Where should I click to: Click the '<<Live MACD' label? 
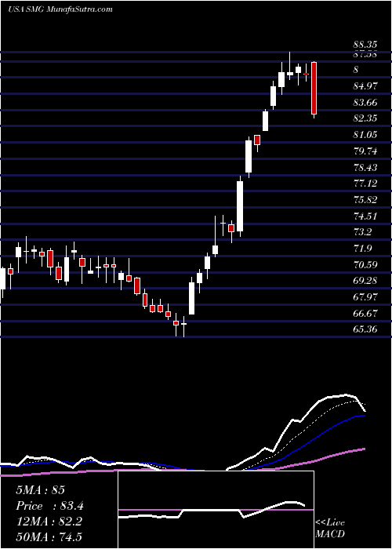pyautogui.click(x=330, y=529)
